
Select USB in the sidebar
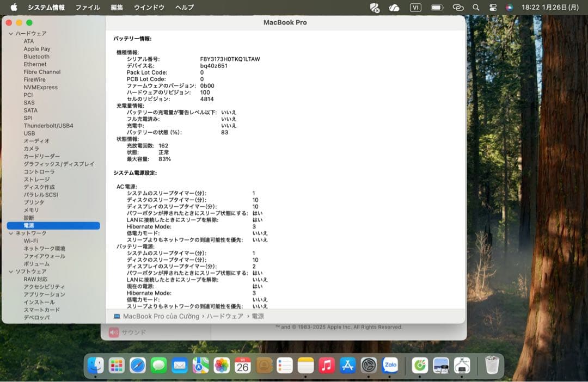pos(29,133)
